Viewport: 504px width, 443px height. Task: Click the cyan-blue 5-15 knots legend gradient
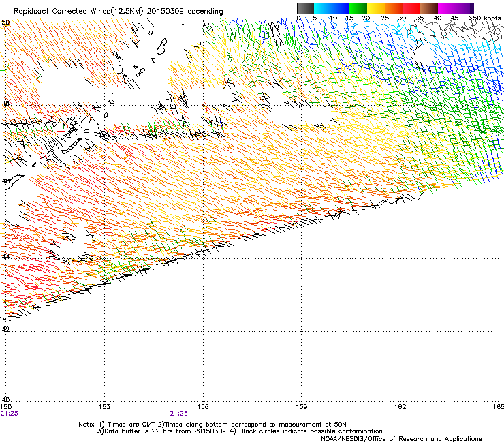click(332, 8)
